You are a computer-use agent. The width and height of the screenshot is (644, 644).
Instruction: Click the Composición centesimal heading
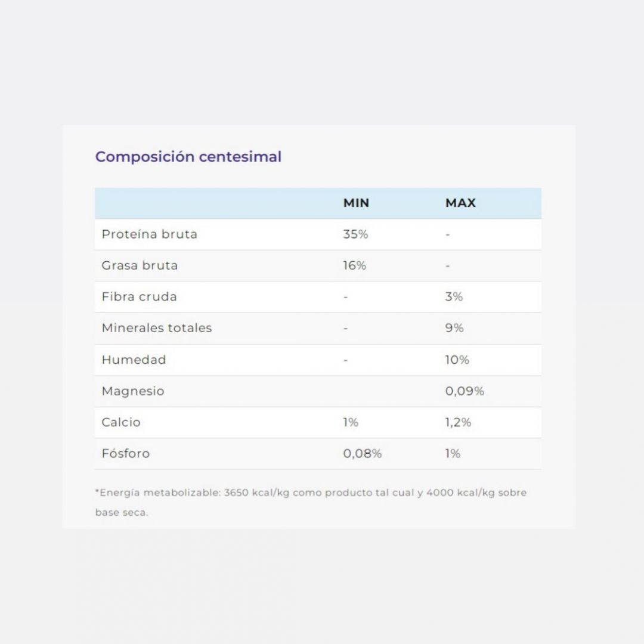pos(188,156)
